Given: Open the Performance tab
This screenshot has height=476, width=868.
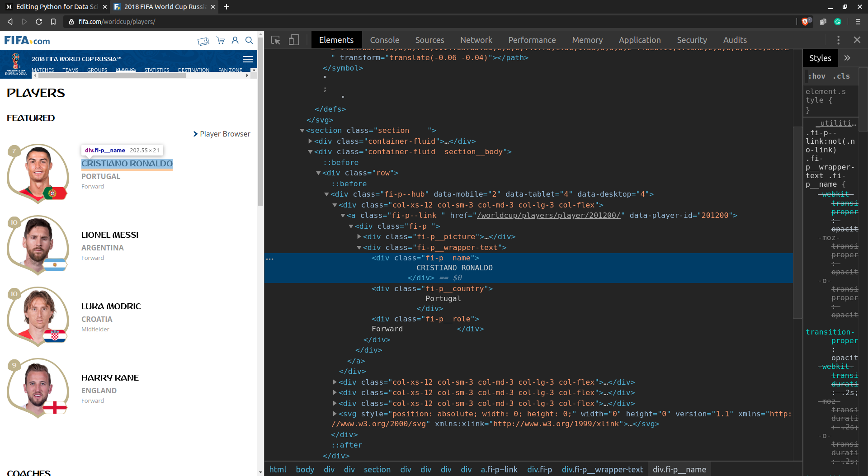Looking at the screenshot, I should coord(532,40).
